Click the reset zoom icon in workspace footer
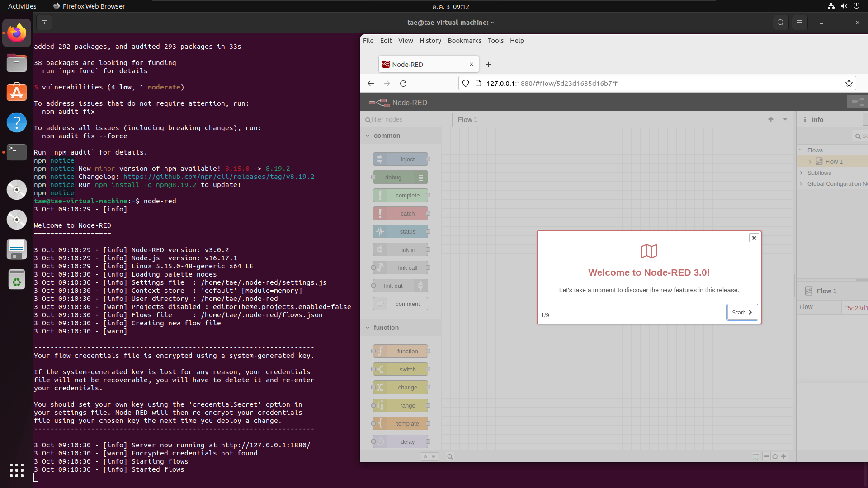The height and width of the screenshot is (488, 868). click(x=775, y=456)
